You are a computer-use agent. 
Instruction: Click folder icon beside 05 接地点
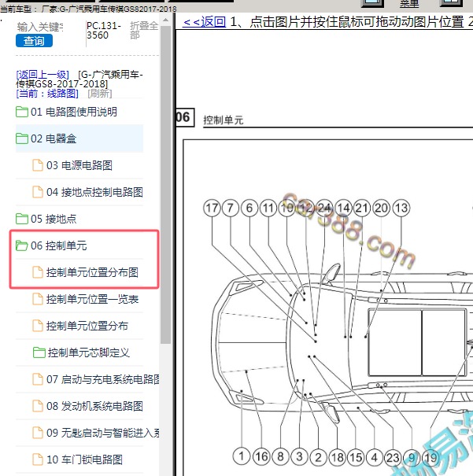[x=22, y=219]
